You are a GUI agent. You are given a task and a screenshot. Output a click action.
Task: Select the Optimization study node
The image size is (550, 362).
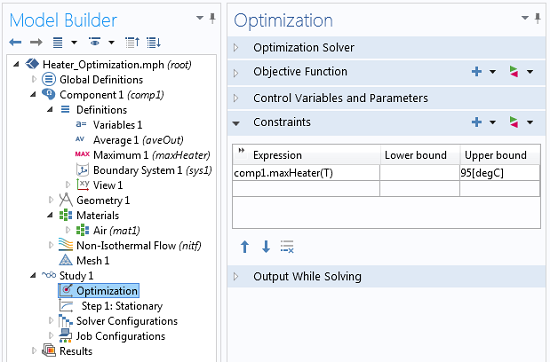click(99, 291)
